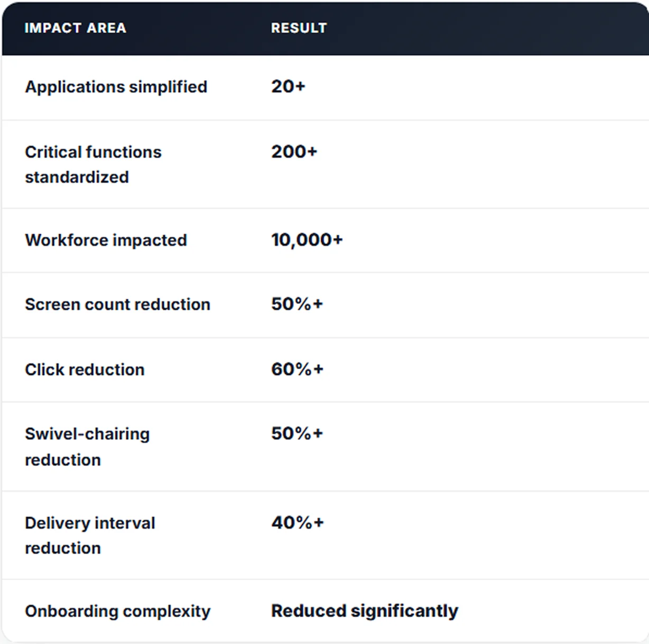The height and width of the screenshot is (644, 649).
Task: Click the word standardized in second row
Action: (x=77, y=177)
